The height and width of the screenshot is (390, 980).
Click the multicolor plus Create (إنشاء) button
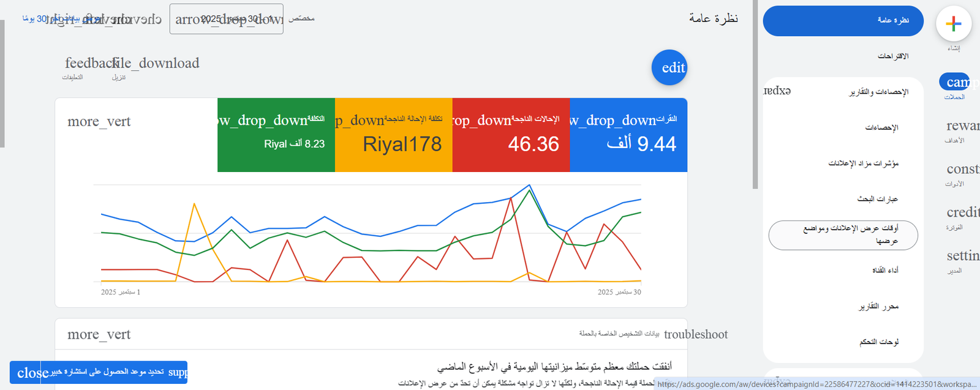click(x=953, y=24)
